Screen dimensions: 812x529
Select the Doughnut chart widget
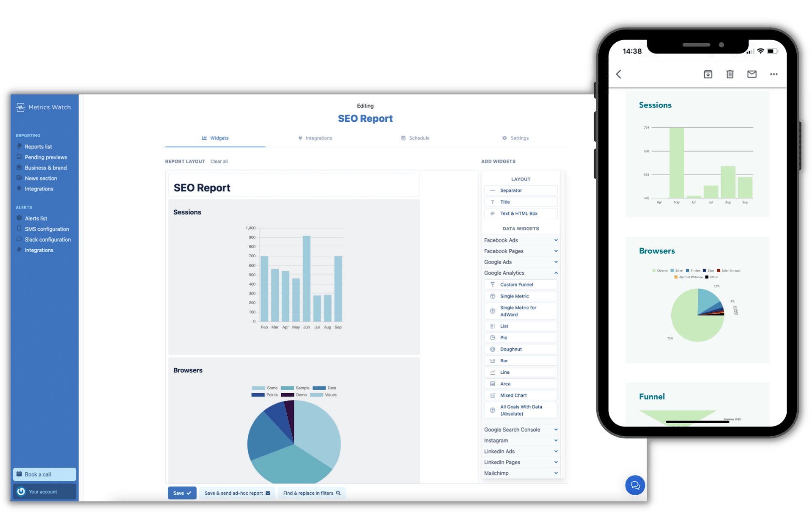520,348
